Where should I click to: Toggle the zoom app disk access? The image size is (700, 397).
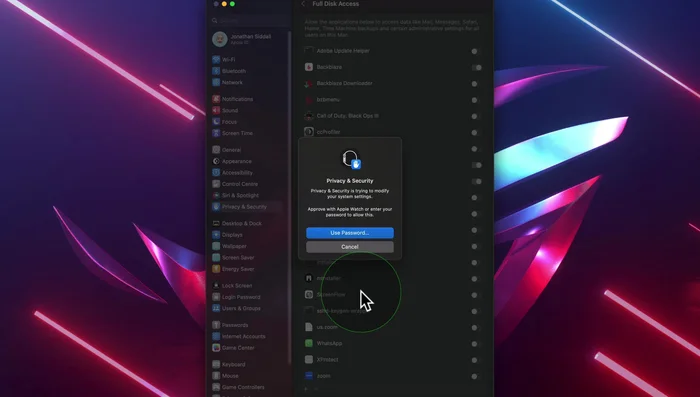pos(476,376)
